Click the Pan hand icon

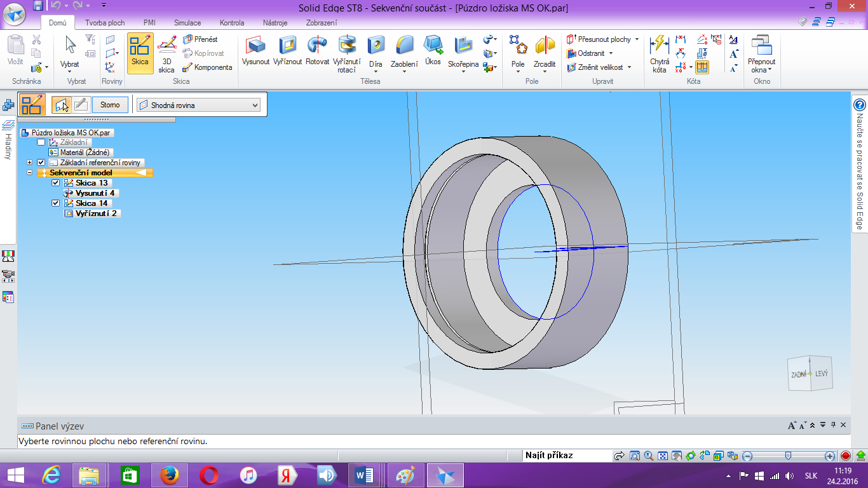click(x=677, y=456)
